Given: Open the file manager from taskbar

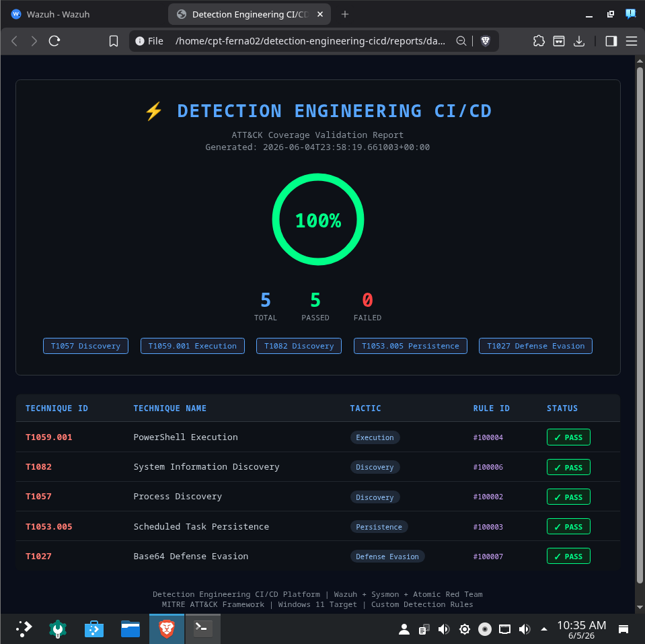Looking at the screenshot, I should (130, 629).
